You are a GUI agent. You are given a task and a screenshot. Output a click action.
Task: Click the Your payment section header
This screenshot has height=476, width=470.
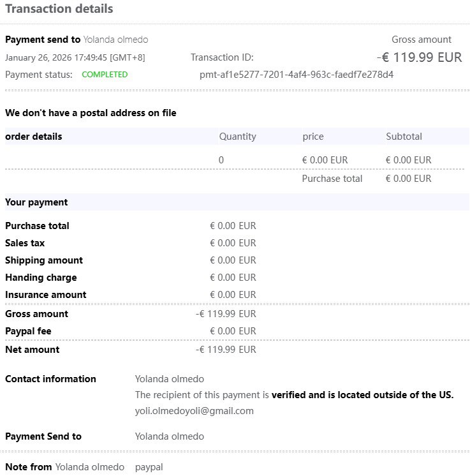click(x=36, y=202)
